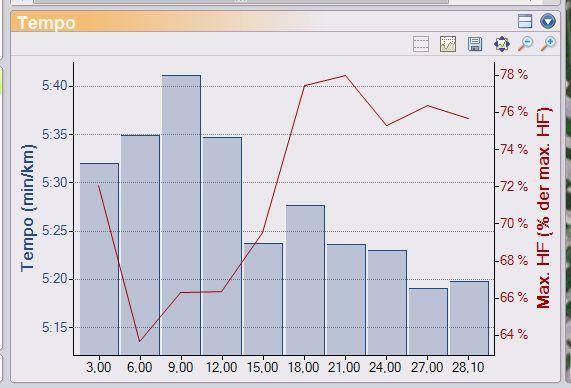Screen dimensions: 571x388
Task: Zoom in with the plus magnifier
Action: [x=548, y=44]
